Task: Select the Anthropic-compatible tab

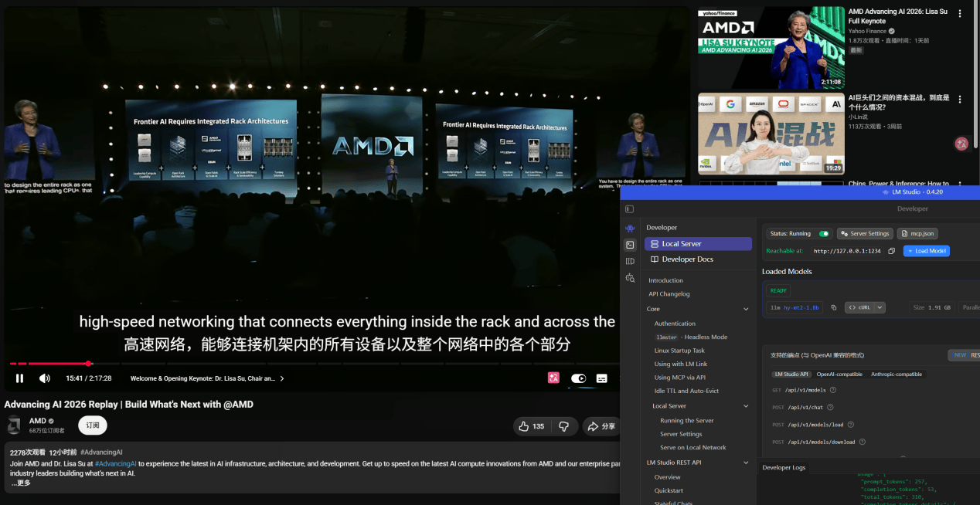Action: 897,375
